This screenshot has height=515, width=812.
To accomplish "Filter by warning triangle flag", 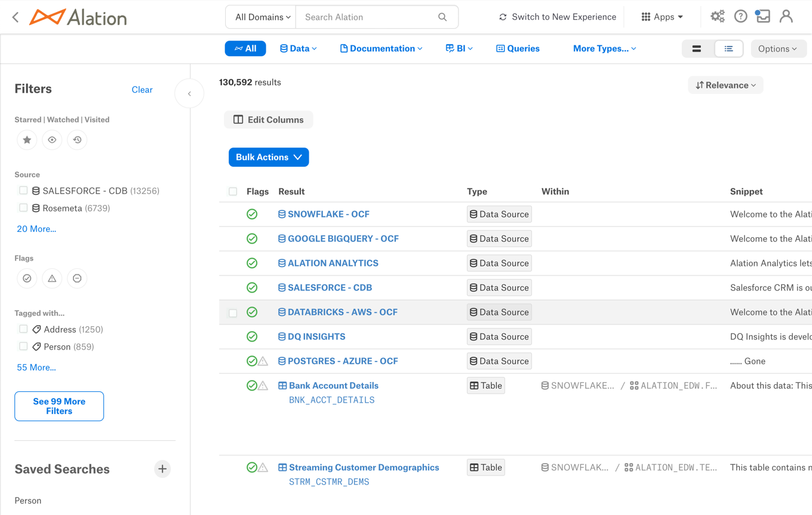I will 52,278.
